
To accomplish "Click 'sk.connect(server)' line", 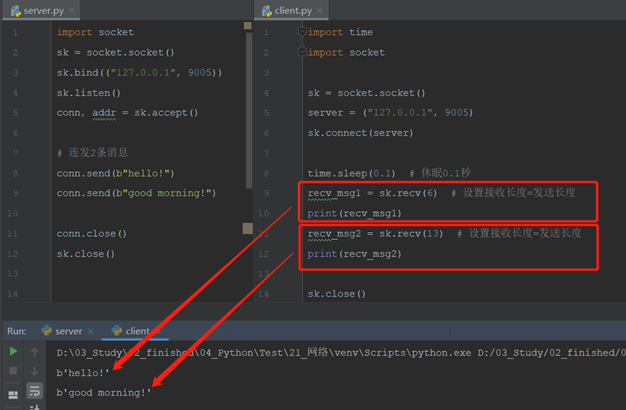I will tap(360, 133).
